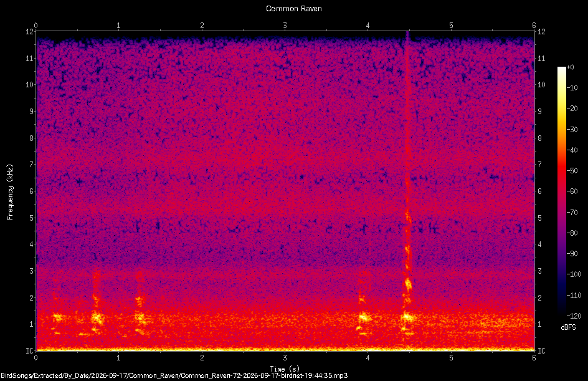Click the "Time (s)" axis label

(x=285, y=369)
